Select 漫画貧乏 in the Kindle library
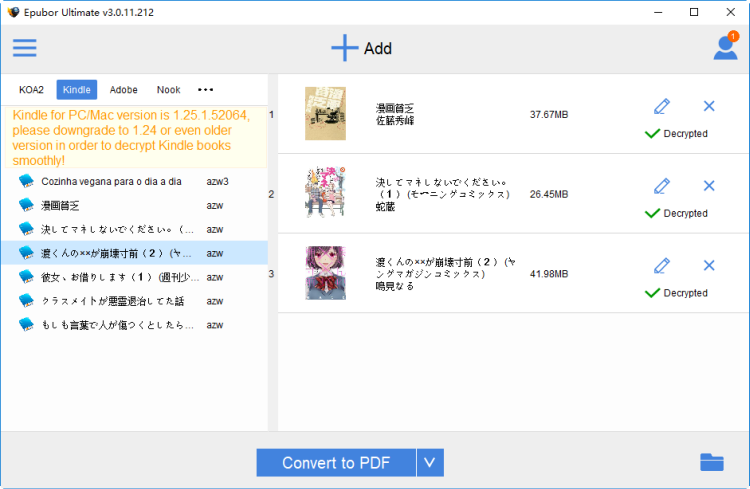 click(x=135, y=205)
